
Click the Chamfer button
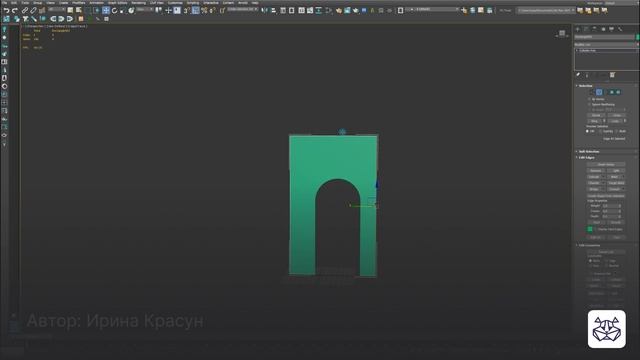tap(594, 183)
